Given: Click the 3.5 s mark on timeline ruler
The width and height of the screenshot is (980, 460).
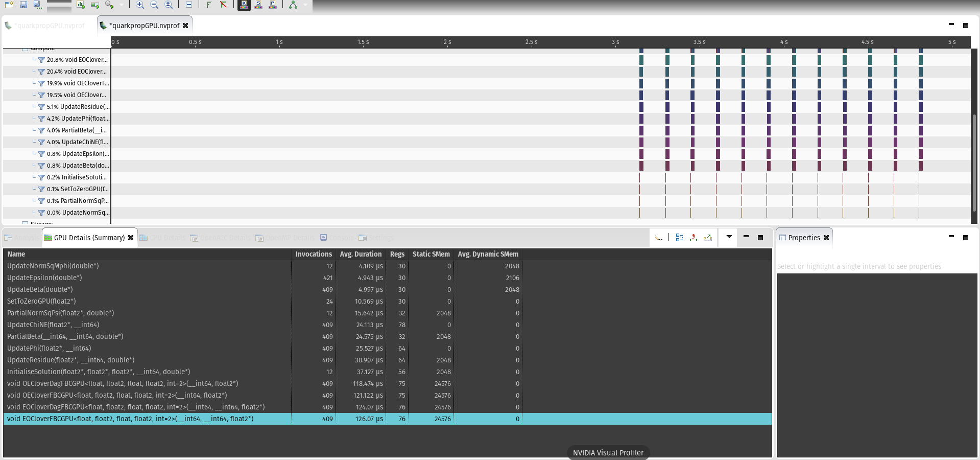Looking at the screenshot, I should 699,42.
